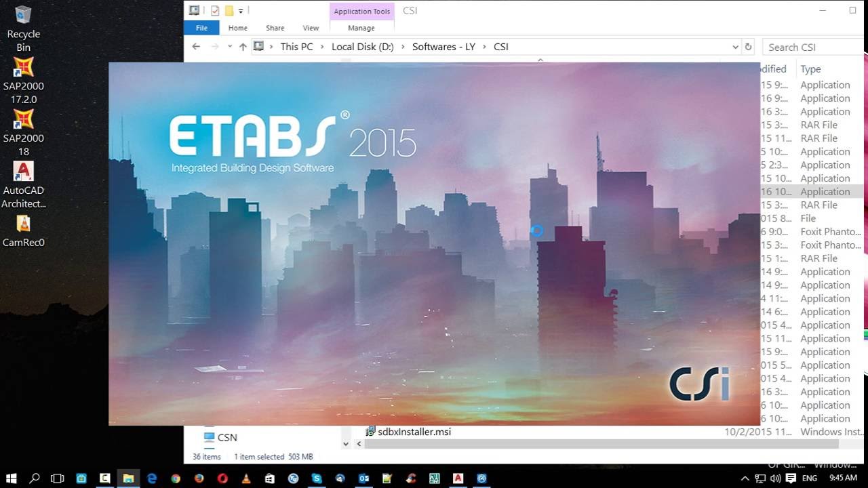Click the Windows Start button
This screenshot has width=868, height=488.
(x=12, y=478)
